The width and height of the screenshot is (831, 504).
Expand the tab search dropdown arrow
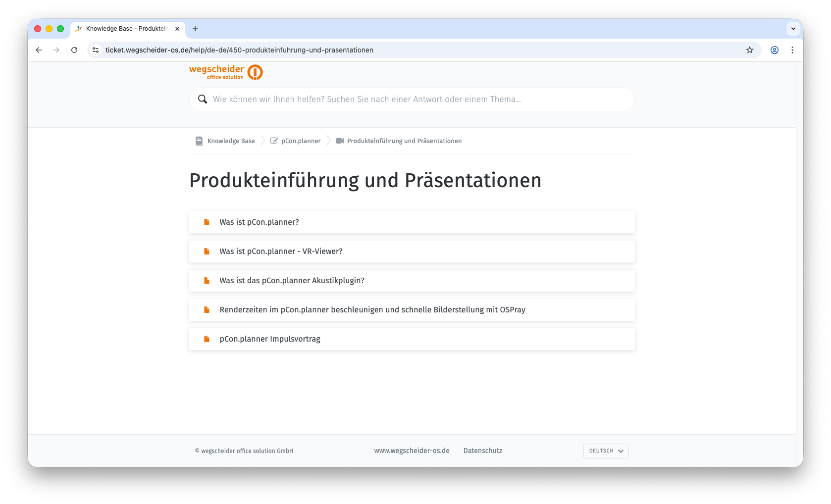click(x=793, y=29)
